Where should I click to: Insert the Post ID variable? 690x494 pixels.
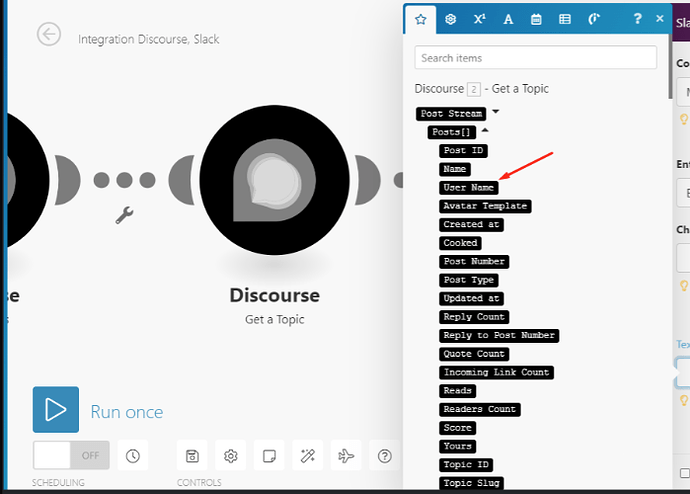pyautogui.click(x=463, y=150)
